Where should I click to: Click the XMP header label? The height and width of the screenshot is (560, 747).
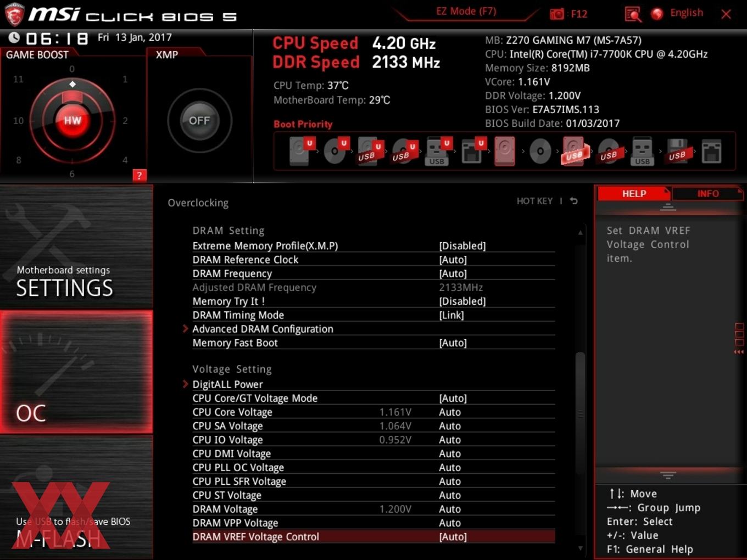(x=166, y=55)
